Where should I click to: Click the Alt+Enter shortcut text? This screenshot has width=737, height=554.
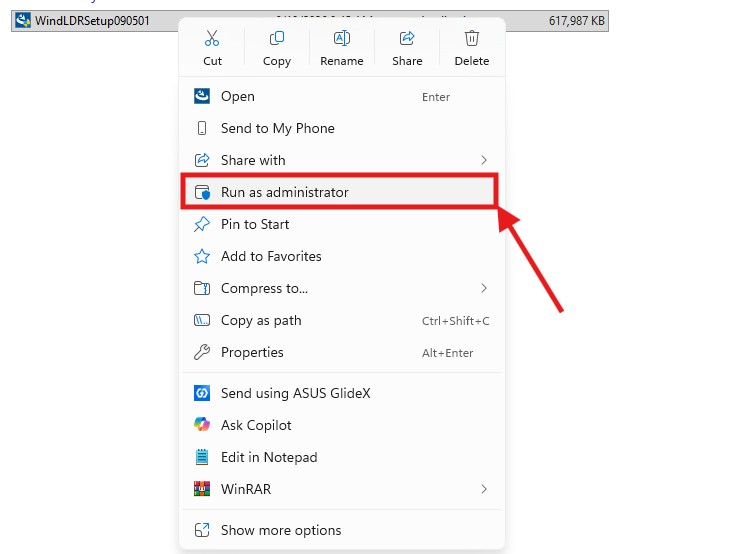pos(447,353)
